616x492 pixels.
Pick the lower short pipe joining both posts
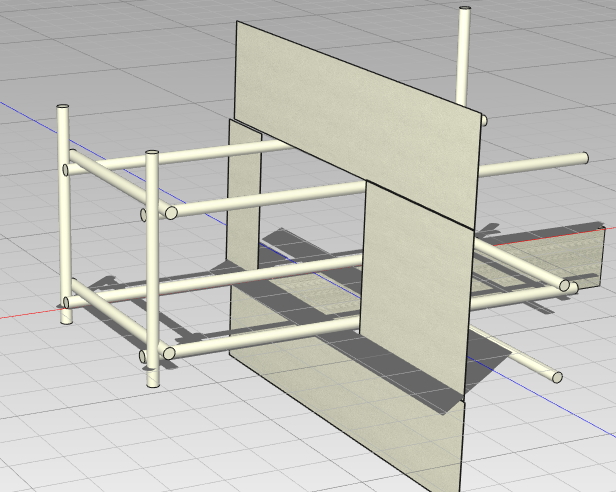point(105,327)
